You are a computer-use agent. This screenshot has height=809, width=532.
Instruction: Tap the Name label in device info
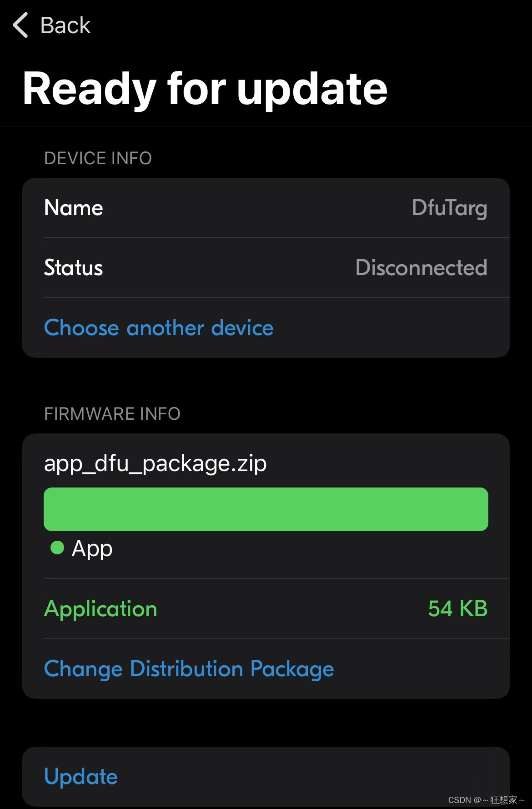pos(74,208)
